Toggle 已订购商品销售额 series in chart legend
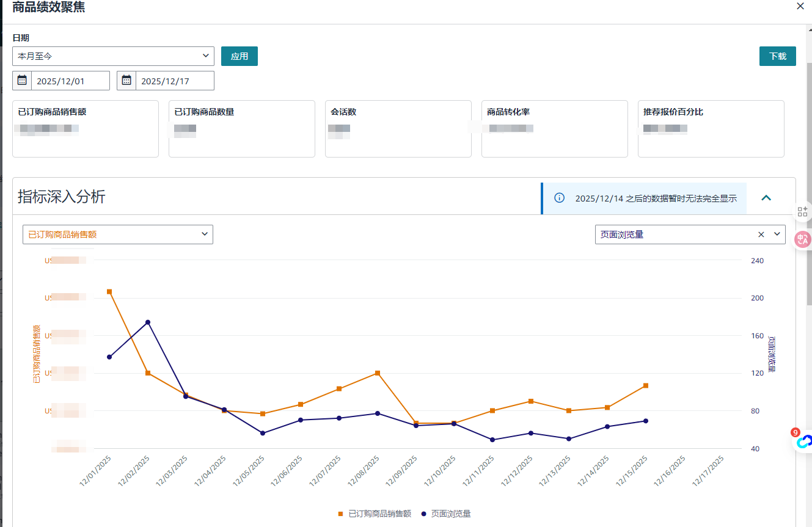812x527 pixels. 375,514
